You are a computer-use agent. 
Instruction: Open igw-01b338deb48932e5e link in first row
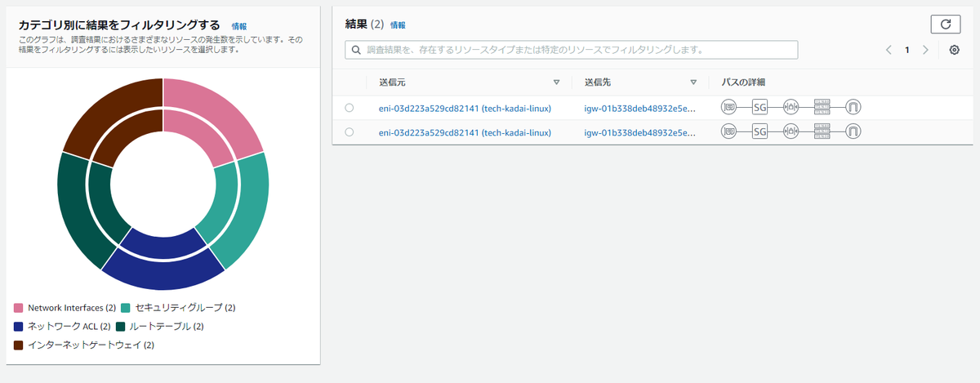[639, 108]
